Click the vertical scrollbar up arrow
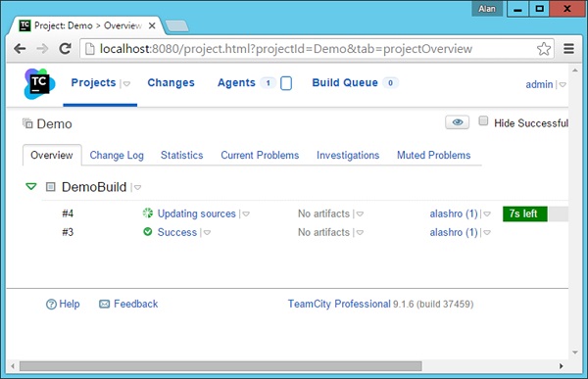The width and height of the screenshot is (588, 379). (x=575, y=71)
